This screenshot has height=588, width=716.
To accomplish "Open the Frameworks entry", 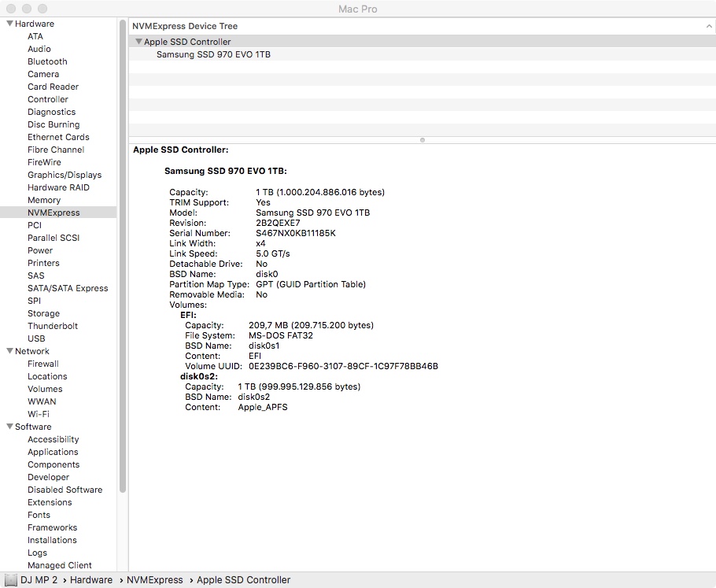I will pos(52,527).
